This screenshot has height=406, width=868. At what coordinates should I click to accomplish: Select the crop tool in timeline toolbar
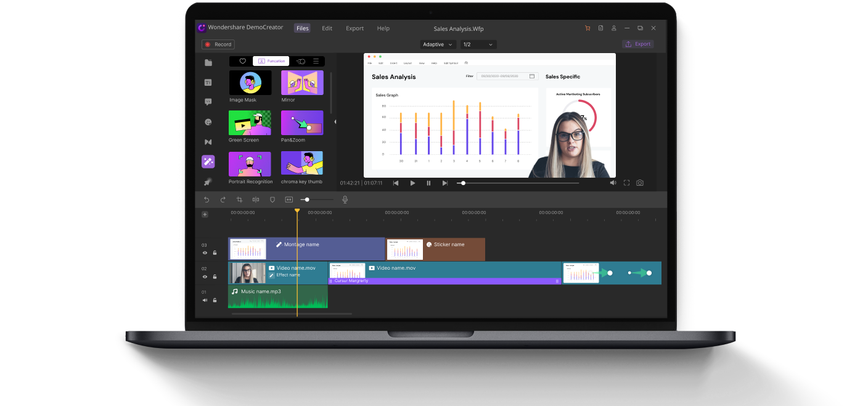point(239,200)
